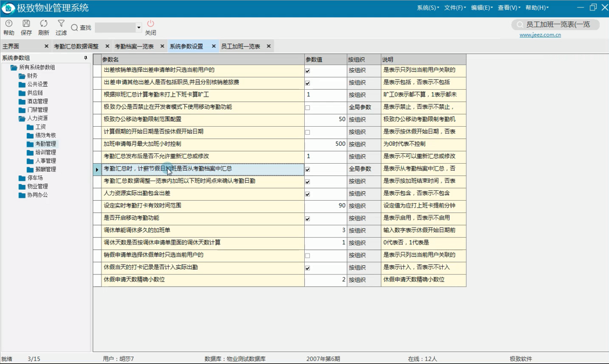The image size is (609, 364).
Task: Select the 考勤管理 folder
Action: (x=41, y=144)
